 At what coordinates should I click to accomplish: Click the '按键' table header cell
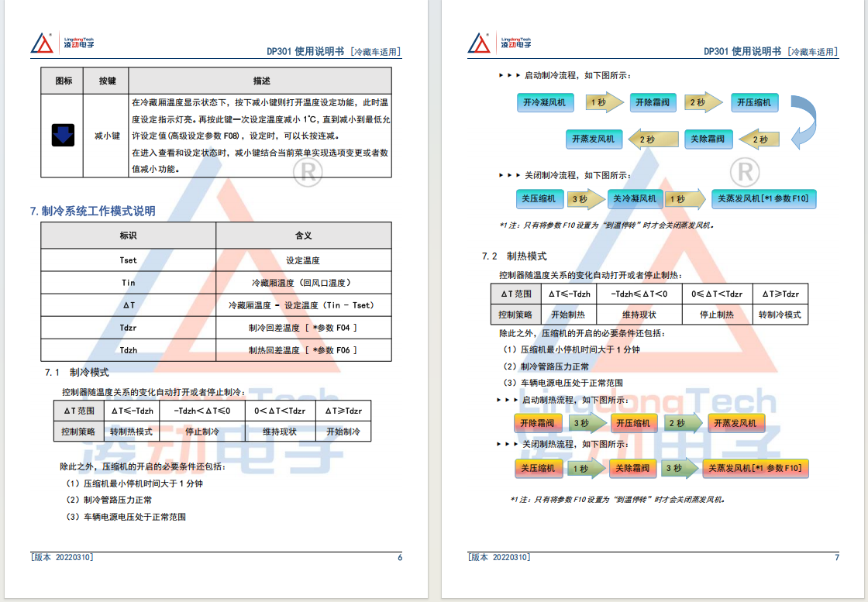pos(105,81)
